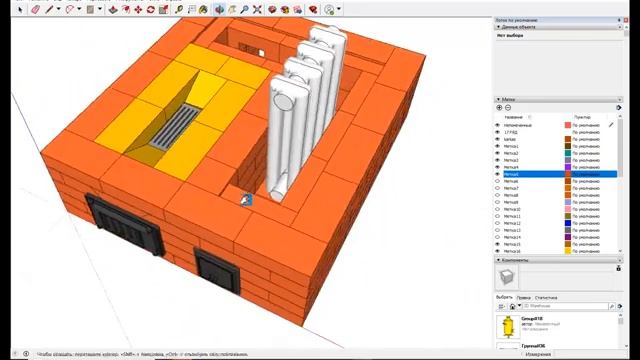The image size is (640, 360).
Task: Activate the Text label tool
Action: coord(191,9)
